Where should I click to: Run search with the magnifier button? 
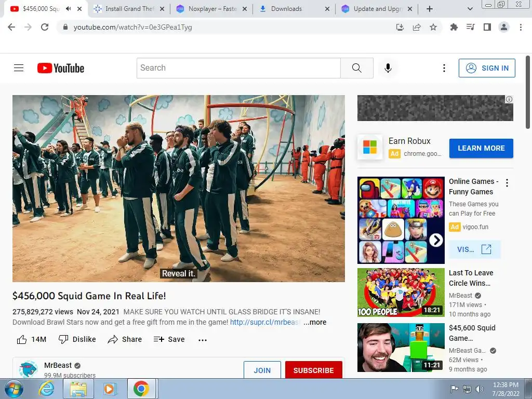356,68
